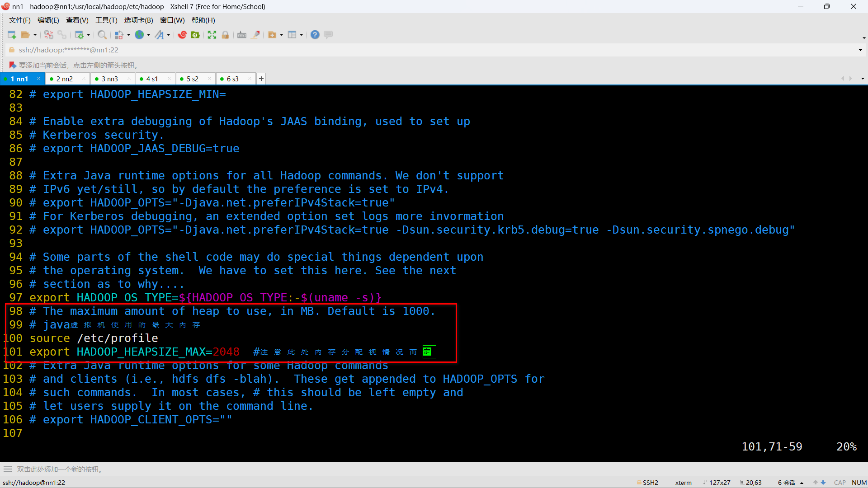Image resolution: width=868 pixels, height=488 pixels.
Task: Open the Help question mark icon
Action: pyautogui.click(x=315, y=35)
